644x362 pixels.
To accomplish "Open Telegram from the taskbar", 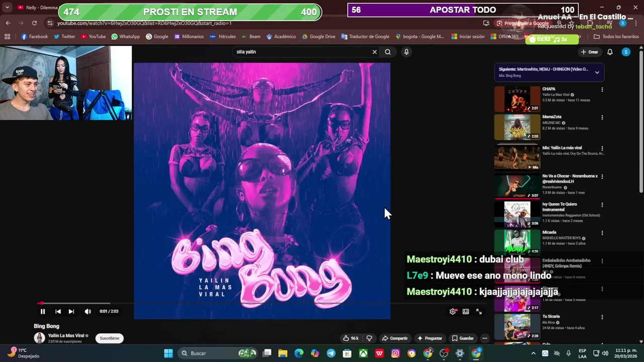I will [331, 353].
